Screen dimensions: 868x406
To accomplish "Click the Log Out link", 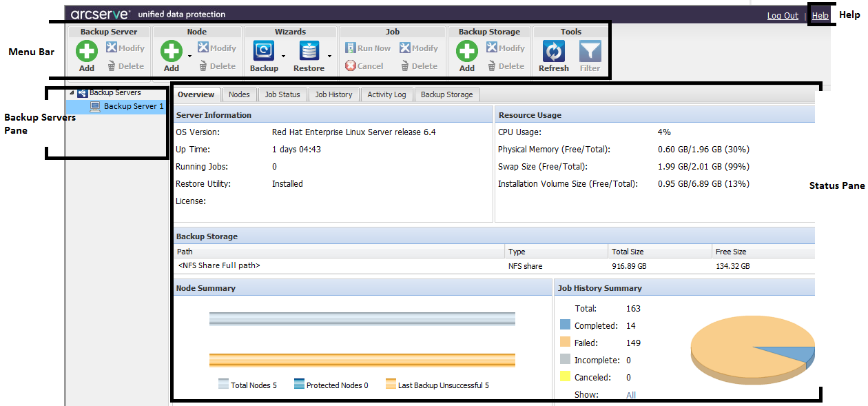I will point(783,16).
